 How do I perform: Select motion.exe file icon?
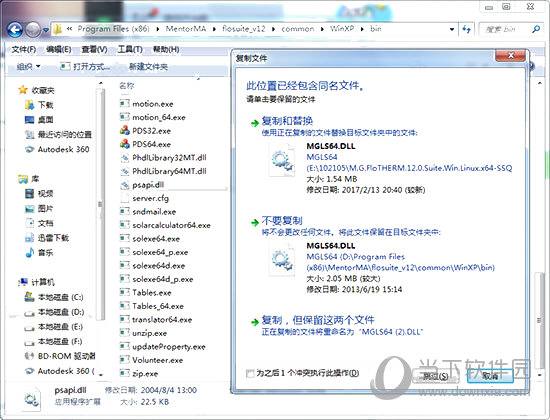coord(124,104)
